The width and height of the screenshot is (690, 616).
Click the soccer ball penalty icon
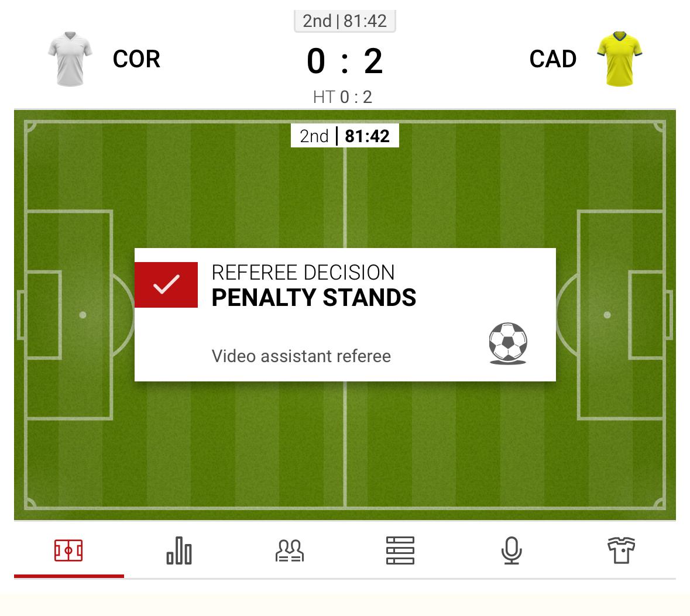(x=508, y=343)
